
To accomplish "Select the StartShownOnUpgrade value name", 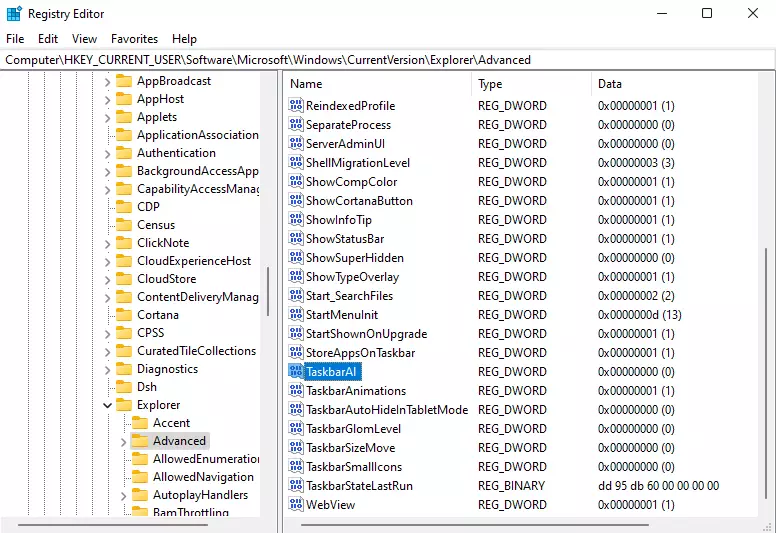I will click(366, 334).
